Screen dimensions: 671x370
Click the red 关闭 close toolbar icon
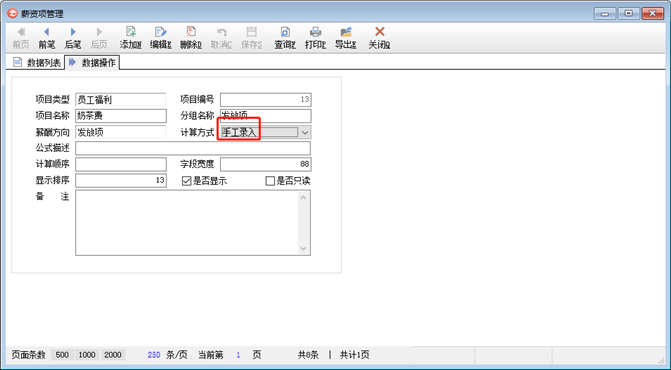tap(379, 32)
